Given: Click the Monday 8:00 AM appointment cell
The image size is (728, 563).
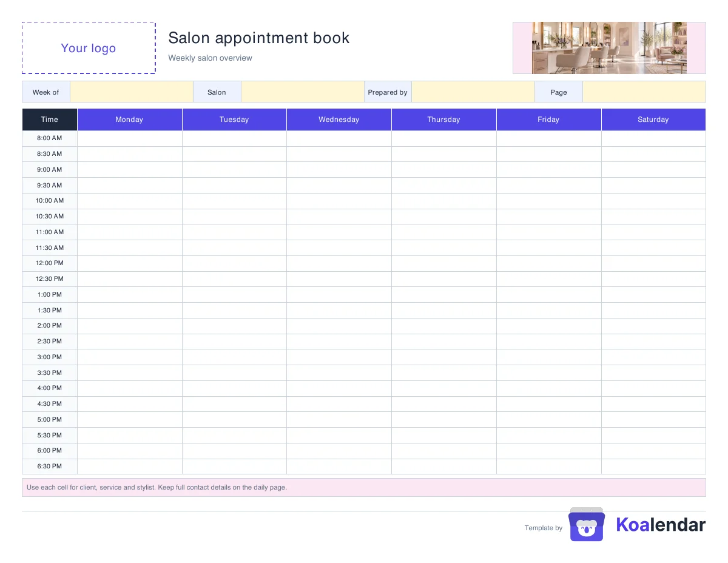Looking at the screenshot, I should (130, 138).
